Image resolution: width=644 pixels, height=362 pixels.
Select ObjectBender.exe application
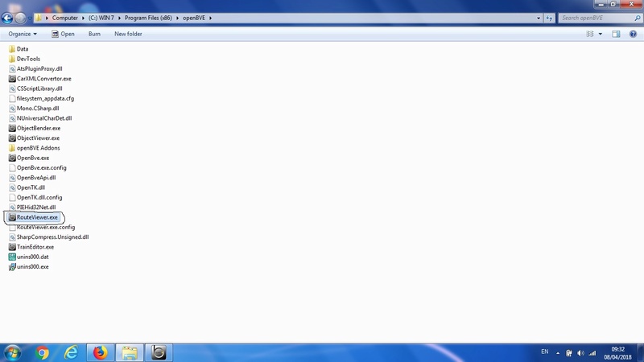(35, 128)
